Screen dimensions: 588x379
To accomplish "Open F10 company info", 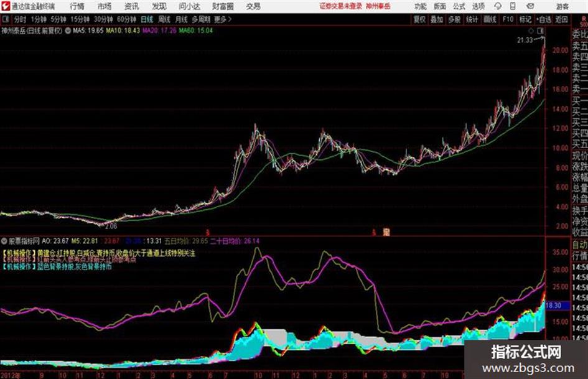I will (x=508, y=19).
